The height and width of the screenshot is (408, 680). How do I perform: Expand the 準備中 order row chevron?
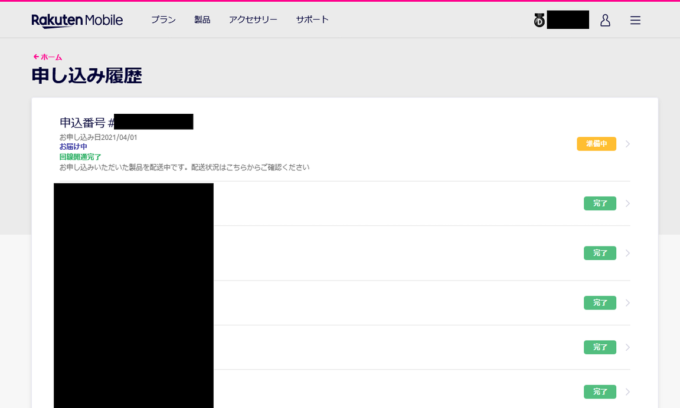point(628,144)
